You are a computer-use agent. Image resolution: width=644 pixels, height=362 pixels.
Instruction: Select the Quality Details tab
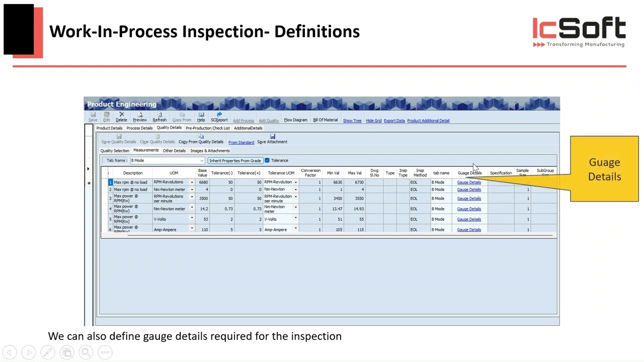point(169,128)
